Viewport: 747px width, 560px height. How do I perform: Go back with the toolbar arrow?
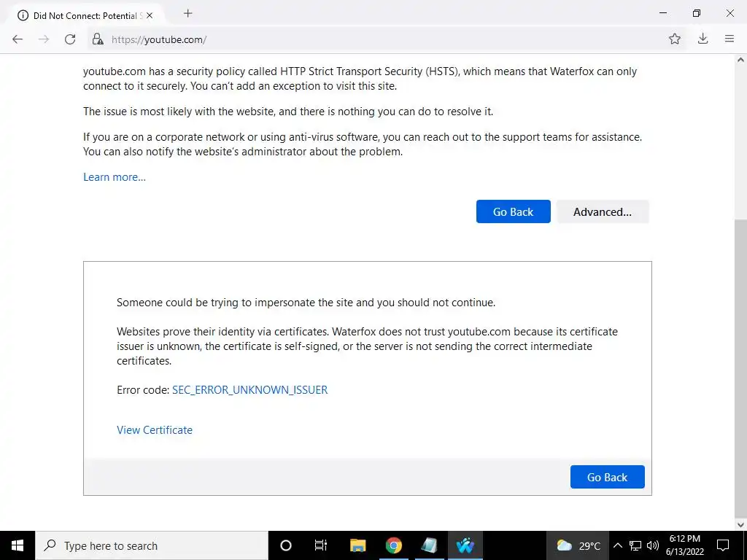point(18,39)
